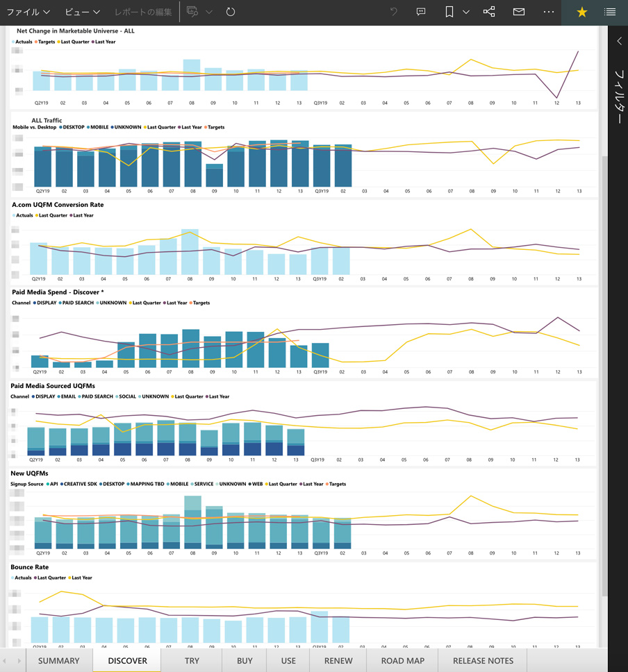628x672 pixels.
Task: Click the undo reset icon
Action: (x=394, y=12)
